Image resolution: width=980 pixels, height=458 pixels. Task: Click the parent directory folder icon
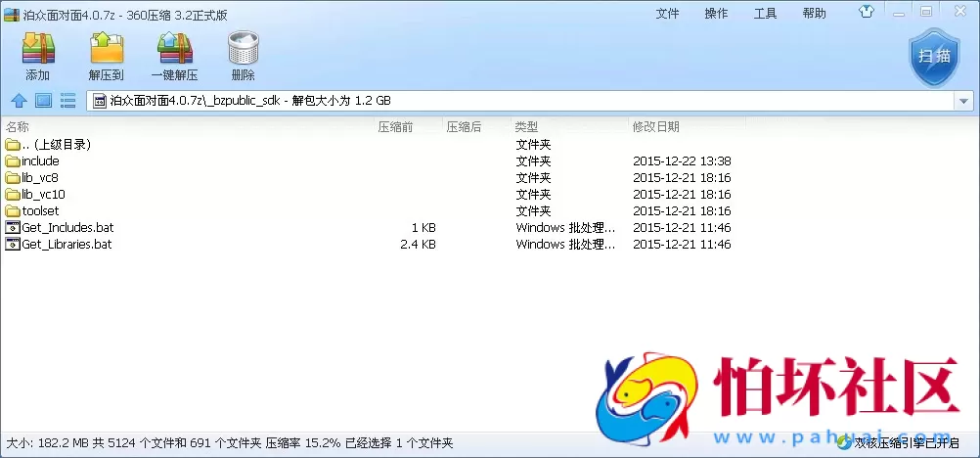tap(13, 145)
